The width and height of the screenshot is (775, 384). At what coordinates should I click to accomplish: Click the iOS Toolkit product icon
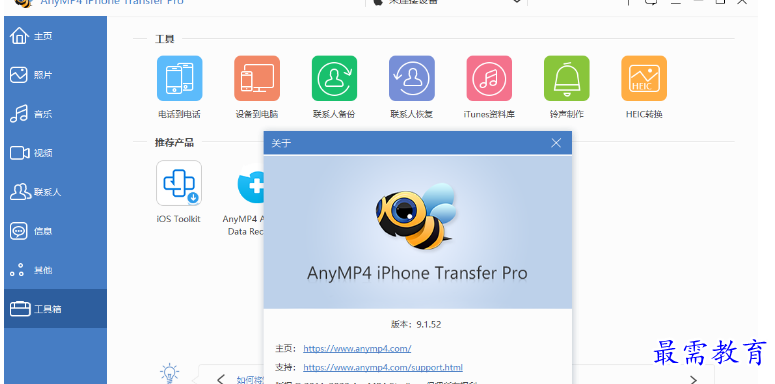(x=179, y=183)
